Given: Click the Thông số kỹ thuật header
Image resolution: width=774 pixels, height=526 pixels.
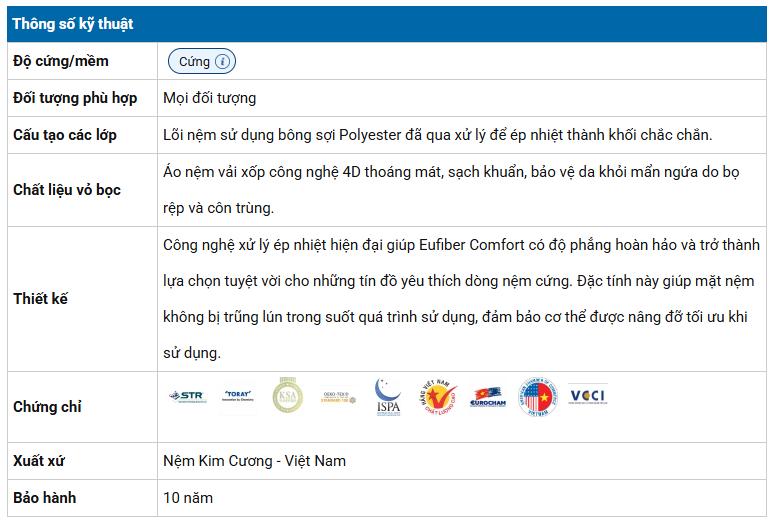Looking at the screenshot, I should click(x=73, y=24).
